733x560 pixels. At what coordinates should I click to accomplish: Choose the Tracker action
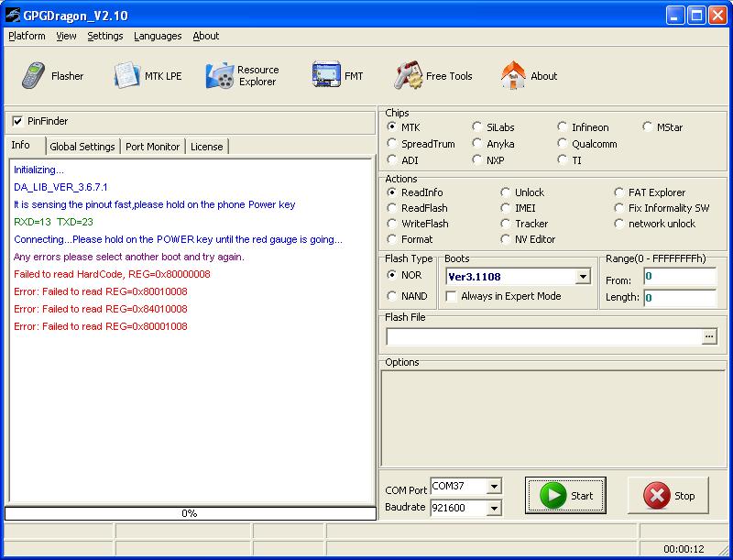pyautogui.click(x=505, y=224)
